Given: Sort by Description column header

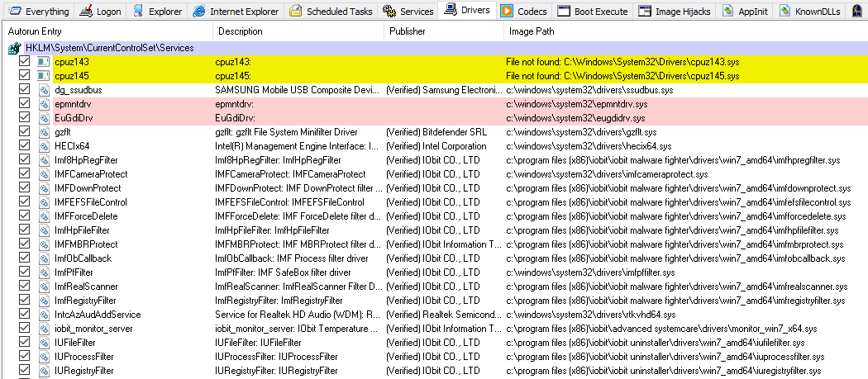Looking at the screenshot, I should point(298,31).
